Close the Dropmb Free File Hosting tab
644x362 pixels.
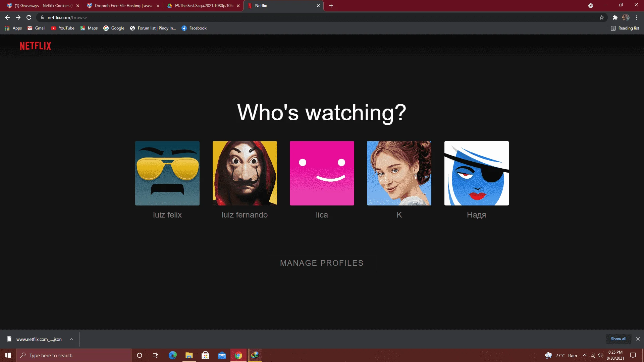coord(158,6)
